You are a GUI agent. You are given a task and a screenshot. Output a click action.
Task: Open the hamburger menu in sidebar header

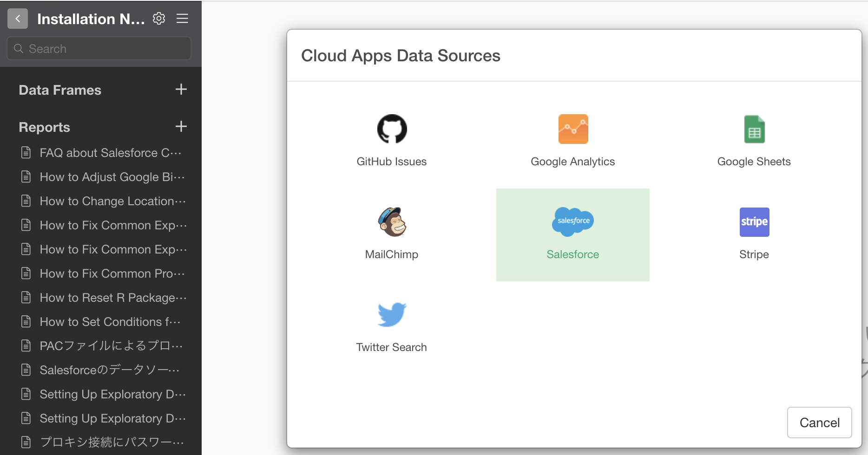[182, 19]
